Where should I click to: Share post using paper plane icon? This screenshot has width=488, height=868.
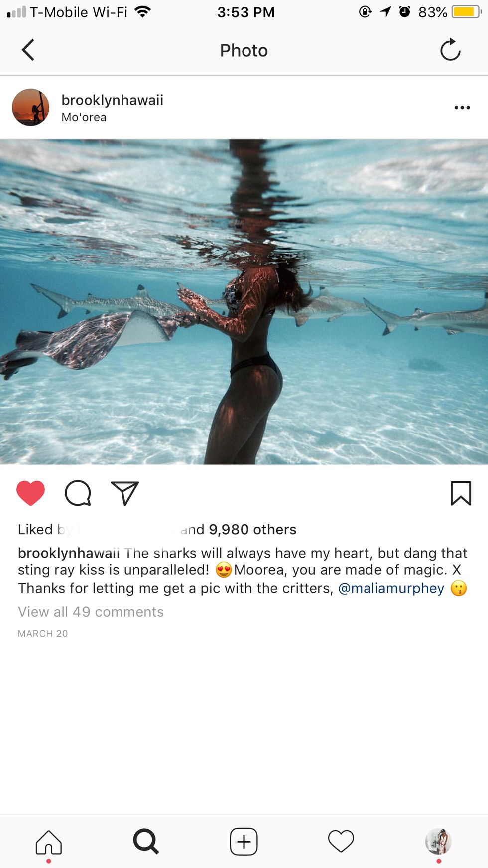[124, 493]
